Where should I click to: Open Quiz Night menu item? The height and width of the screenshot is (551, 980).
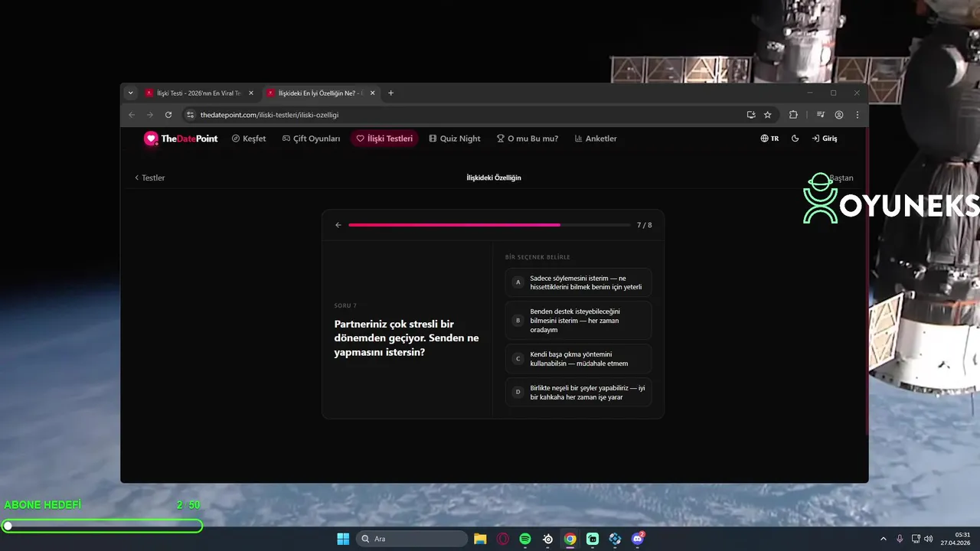(x=455, y=139)
